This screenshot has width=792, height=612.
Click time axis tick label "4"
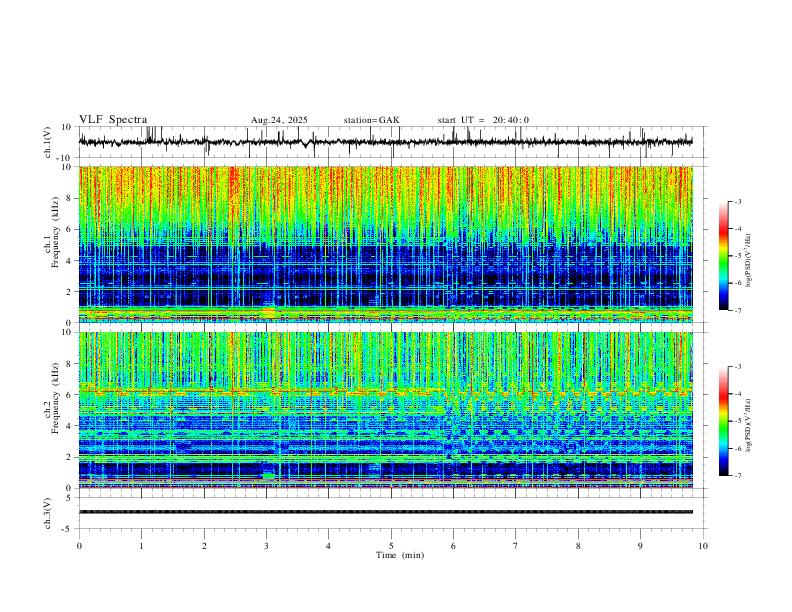click(x=328, y=546)
